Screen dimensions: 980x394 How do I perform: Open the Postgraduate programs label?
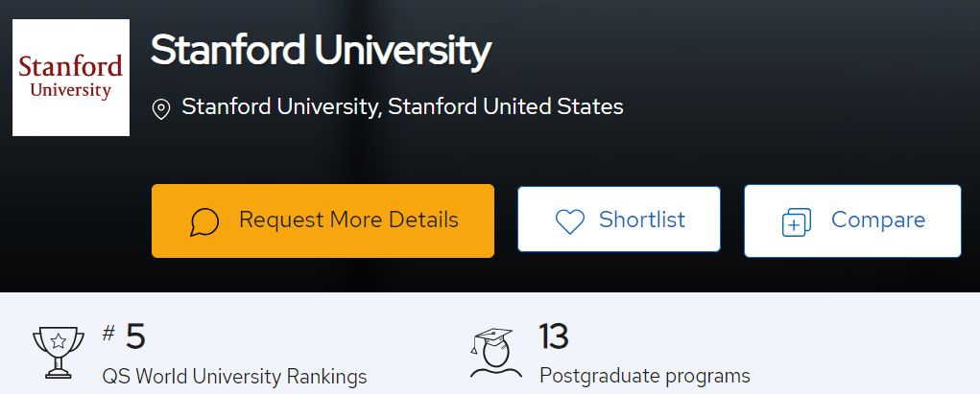point(644,376)
